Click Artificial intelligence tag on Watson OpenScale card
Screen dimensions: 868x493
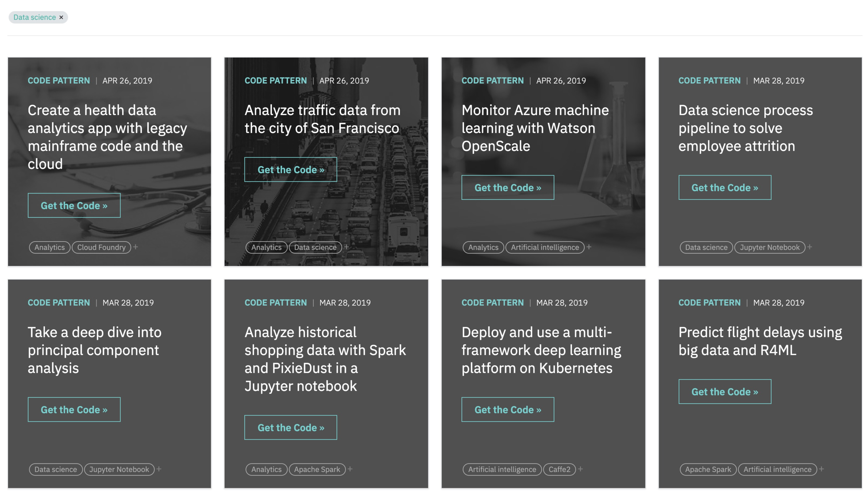click(544, 247)
